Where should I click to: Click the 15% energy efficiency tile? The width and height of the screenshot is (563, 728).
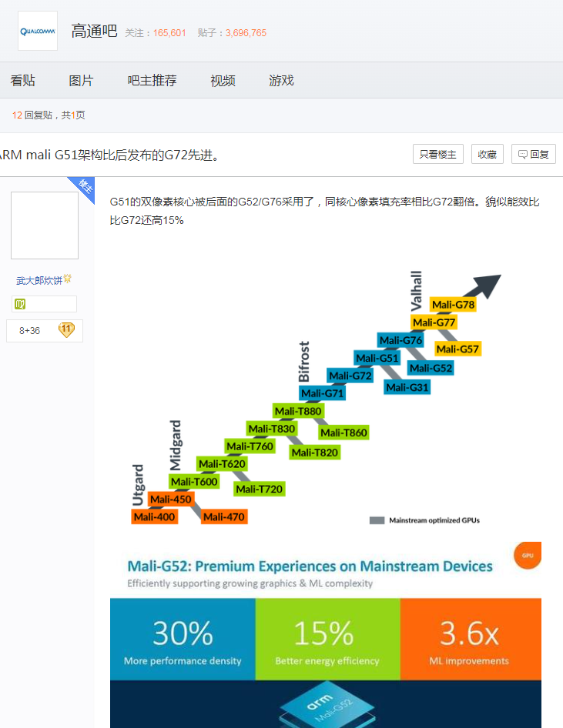[327, 640]
